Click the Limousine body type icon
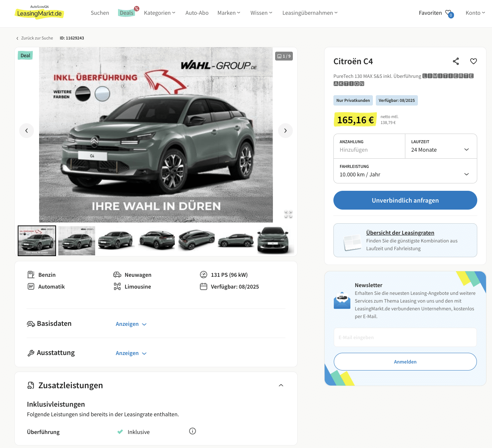 click(x=117, y=286)
